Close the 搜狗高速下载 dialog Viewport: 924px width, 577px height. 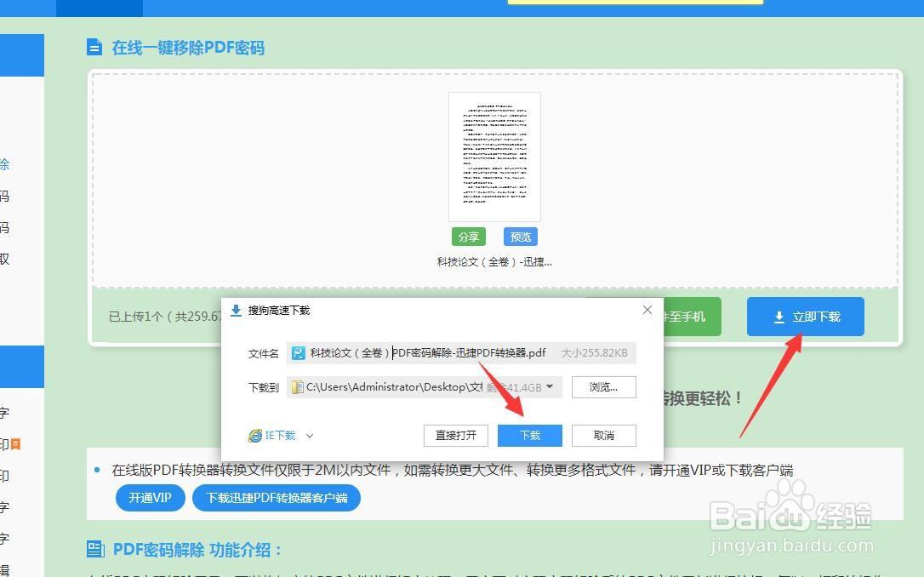647,310
